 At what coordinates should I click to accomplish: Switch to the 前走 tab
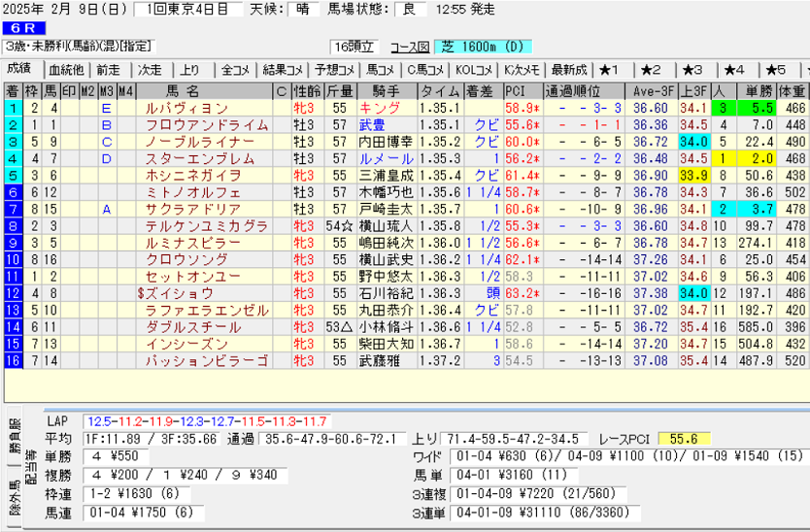(108, 70)
